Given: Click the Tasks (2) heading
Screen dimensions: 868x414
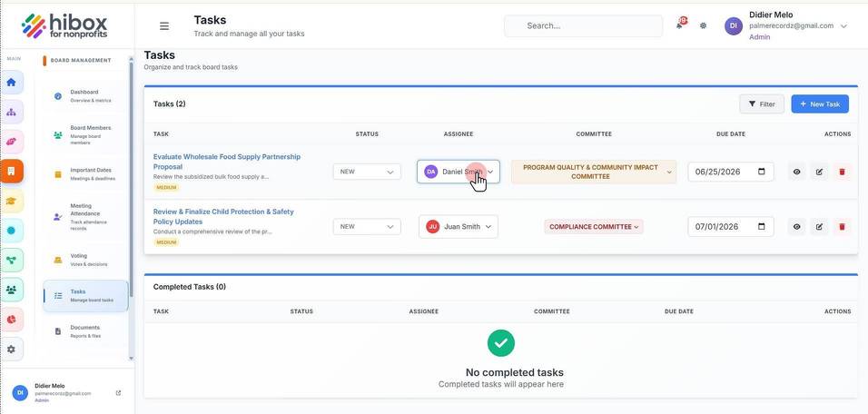Looking at the screenshot, I should pyautogui.click(x=170, y=103).
